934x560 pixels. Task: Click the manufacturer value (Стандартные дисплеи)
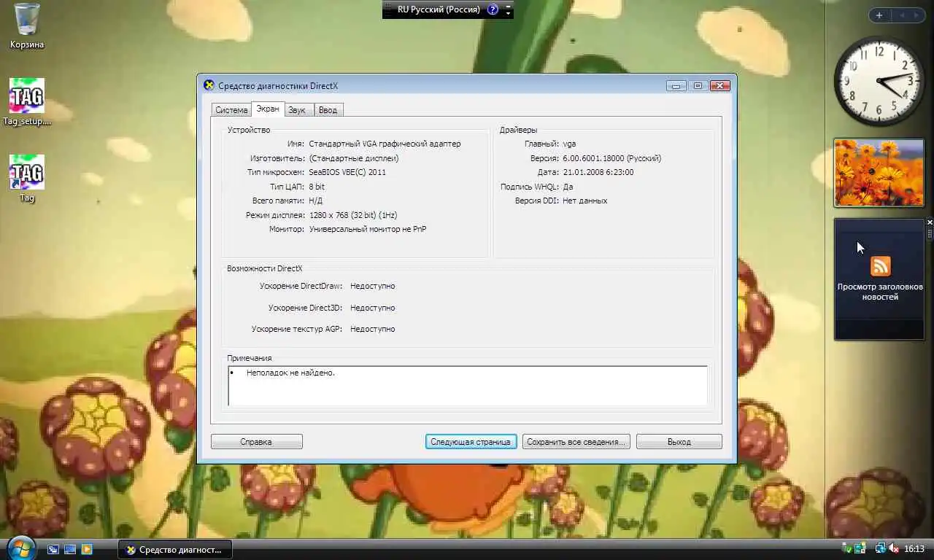[353, 158]
